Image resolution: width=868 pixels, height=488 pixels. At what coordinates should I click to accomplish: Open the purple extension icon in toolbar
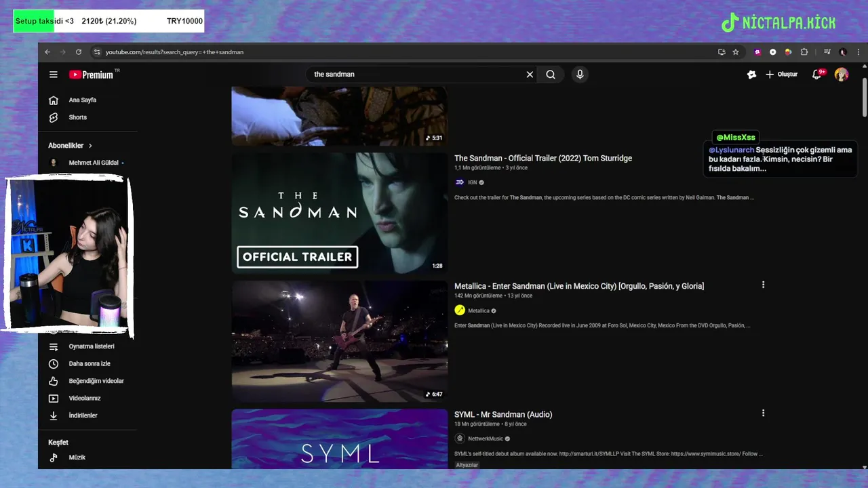coord(757,52)
